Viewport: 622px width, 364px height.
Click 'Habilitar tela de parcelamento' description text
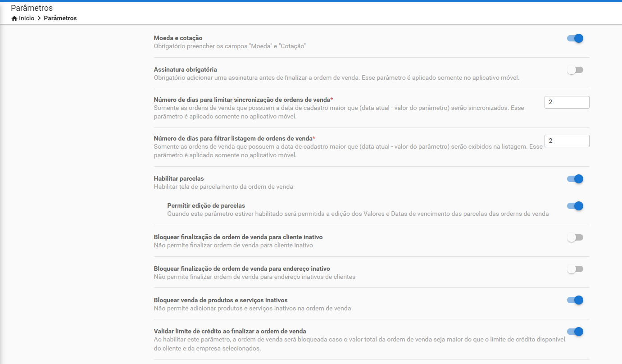pos(223,187)
